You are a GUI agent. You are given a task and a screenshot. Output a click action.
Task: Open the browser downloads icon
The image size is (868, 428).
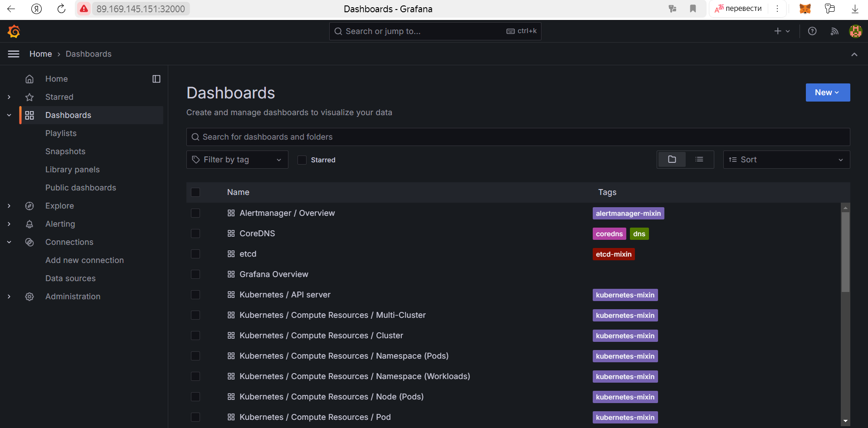click(855, 9)
